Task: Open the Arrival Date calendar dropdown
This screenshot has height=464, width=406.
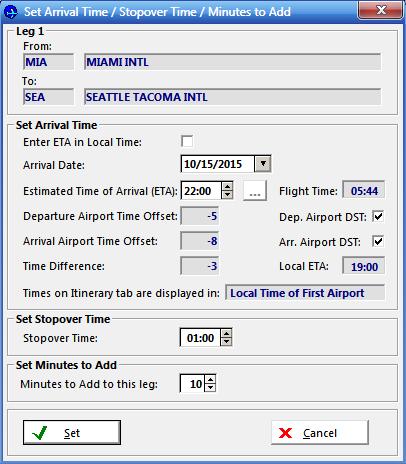Action: pos(263,164)
